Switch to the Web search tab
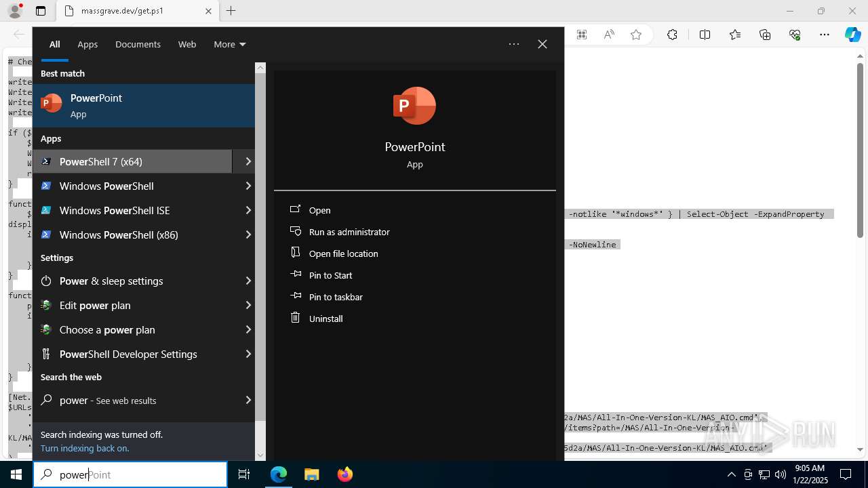868x488 pixels. (x=187, y=44)
